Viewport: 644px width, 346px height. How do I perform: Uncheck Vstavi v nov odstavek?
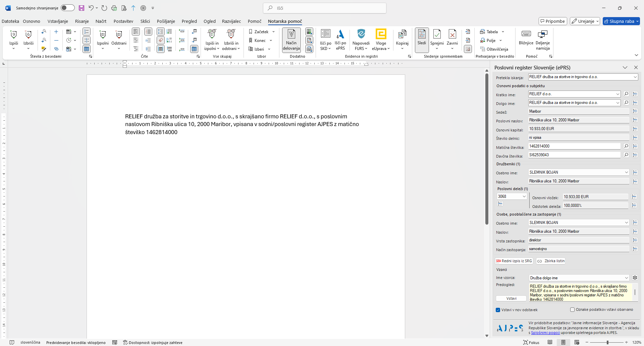click(498, 310)
